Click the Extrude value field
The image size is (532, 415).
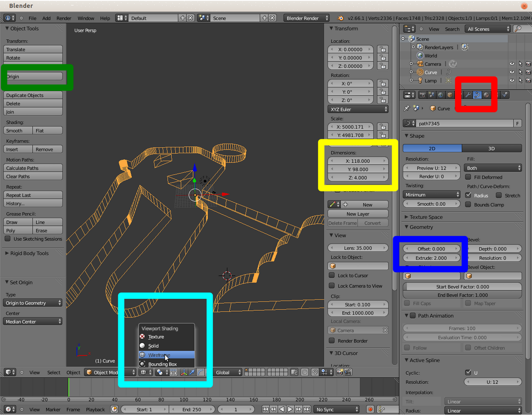pyautogui.click(x=431, y=258)
